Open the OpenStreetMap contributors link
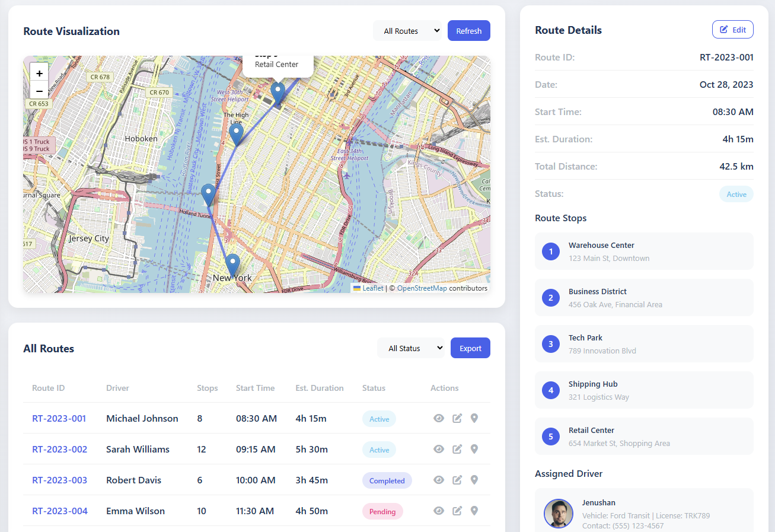Screen dimensions: 775x532 (x=422, y=288)
